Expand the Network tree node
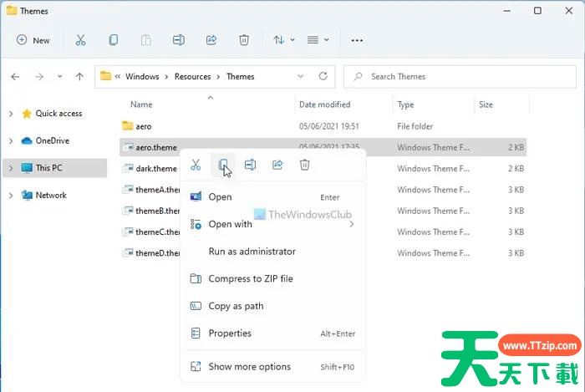The image size is (585, 392). tap(11, 195)
